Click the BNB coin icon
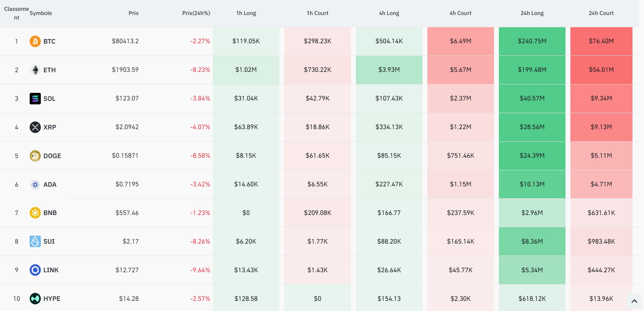The width and height of the screenshot is (644, 311). 35,213
